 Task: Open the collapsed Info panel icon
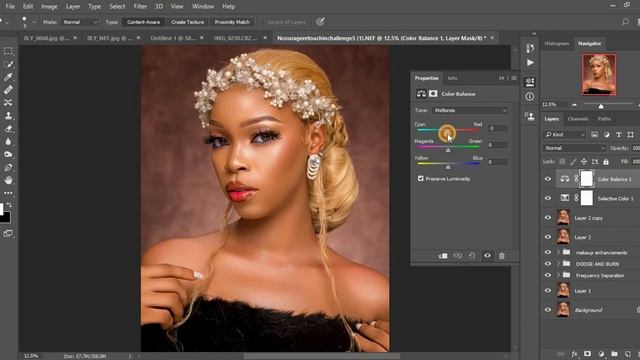coord(530,96)
